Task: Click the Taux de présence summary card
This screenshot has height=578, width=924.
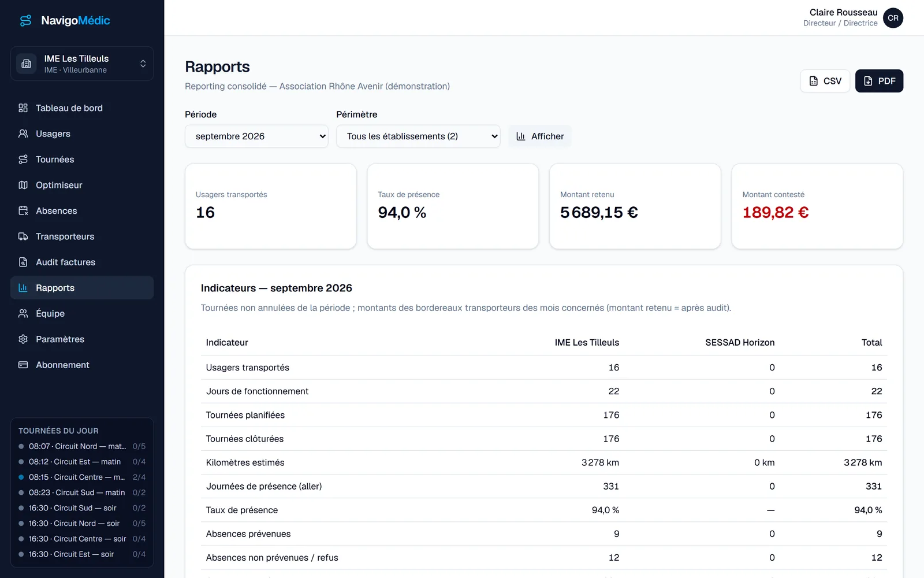Action: pyautogui.click(x=453, y=206)
